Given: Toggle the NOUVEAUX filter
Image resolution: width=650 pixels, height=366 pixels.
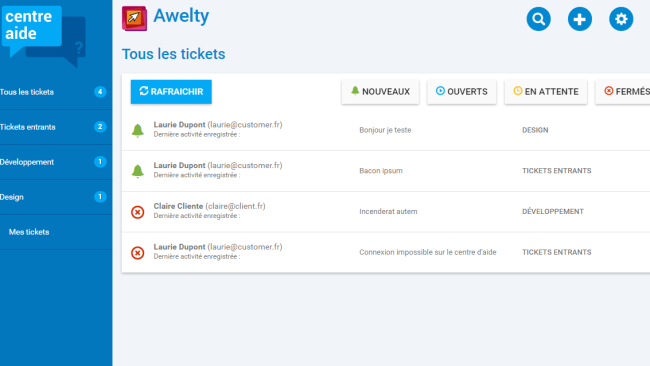Looking at the screenshot, I should pos(380,92).
